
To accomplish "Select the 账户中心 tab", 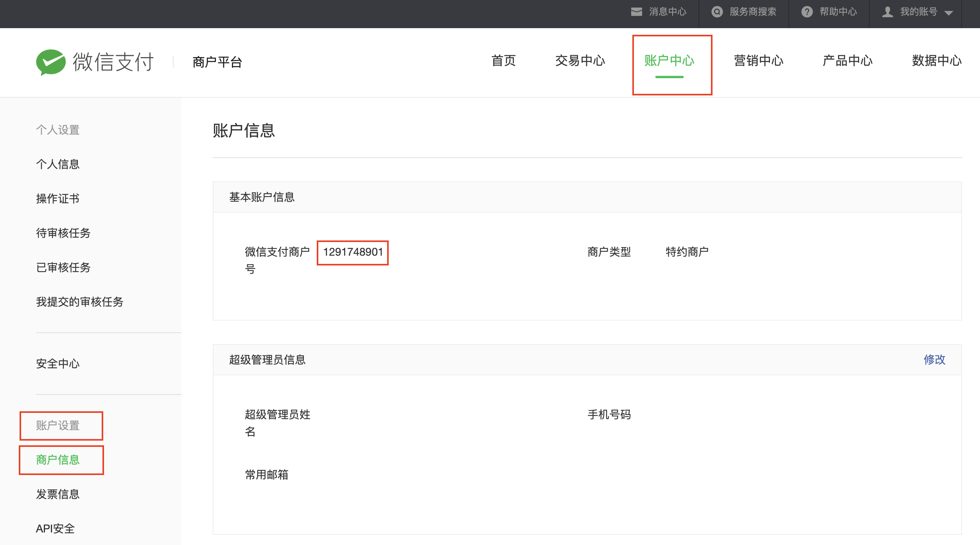I will coord(669,61).
